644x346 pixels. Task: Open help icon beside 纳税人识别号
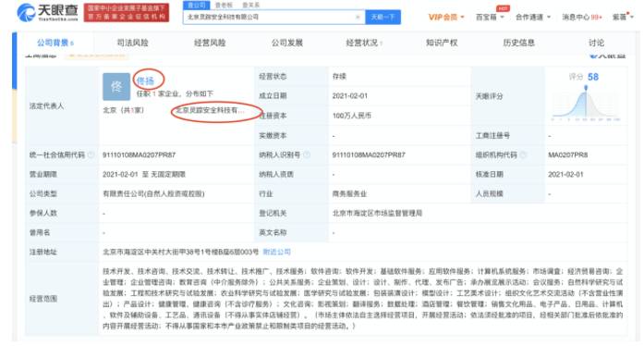(307, 155)
